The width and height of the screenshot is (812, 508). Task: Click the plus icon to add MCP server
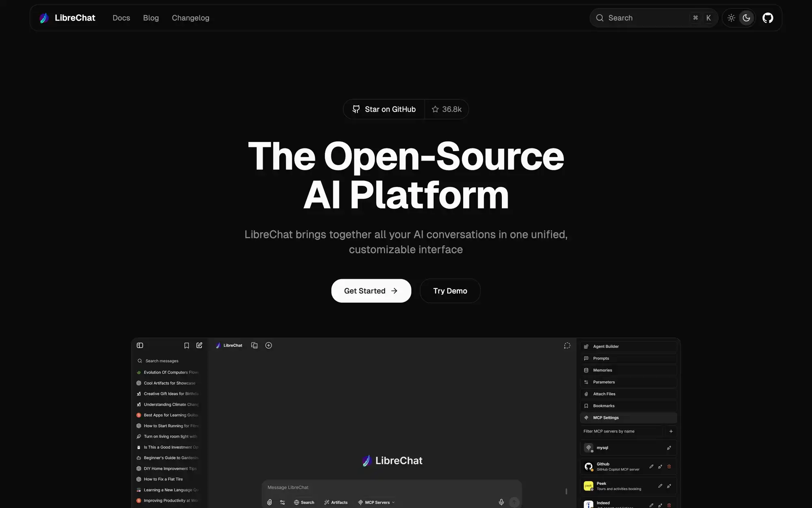tap(671, 431)
